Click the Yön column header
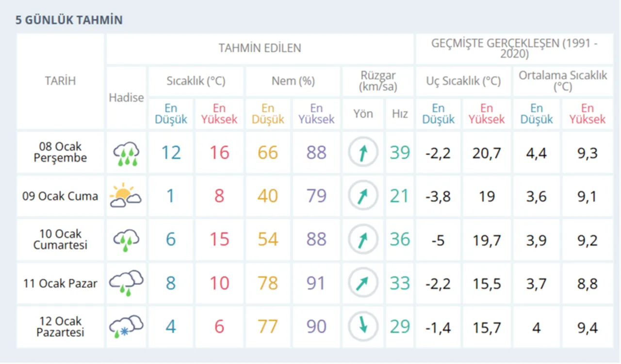 363,113
